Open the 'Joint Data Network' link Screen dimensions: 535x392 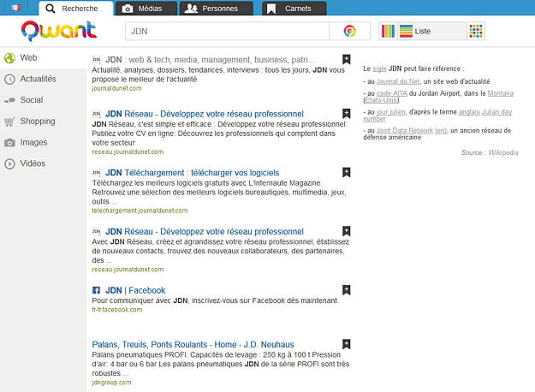pos(405,131)
